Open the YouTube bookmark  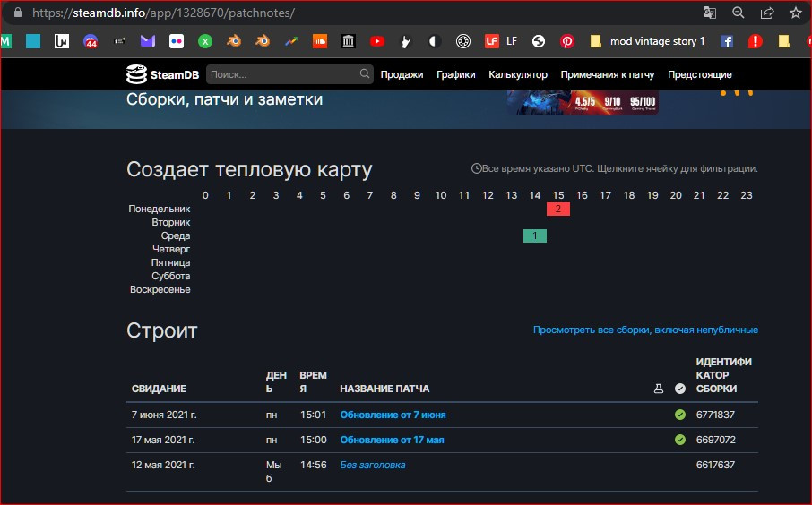coord(377,41)
